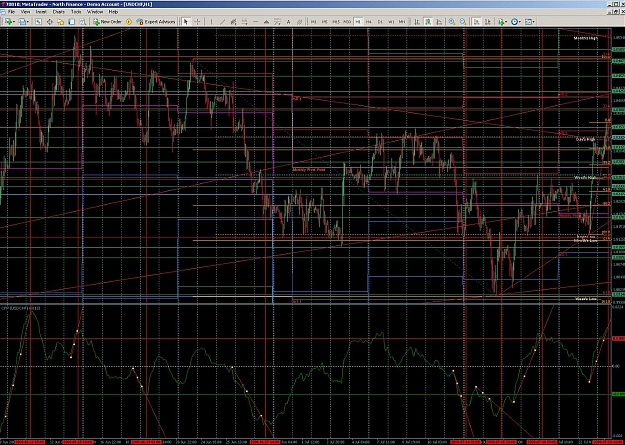Toggle chart auto scroll

477,22
